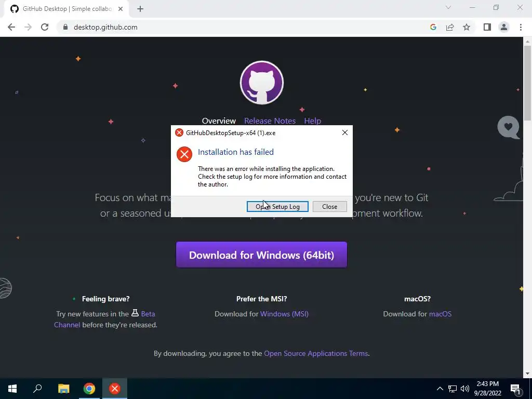Select the Overview tab on page

tap(219, 121)
